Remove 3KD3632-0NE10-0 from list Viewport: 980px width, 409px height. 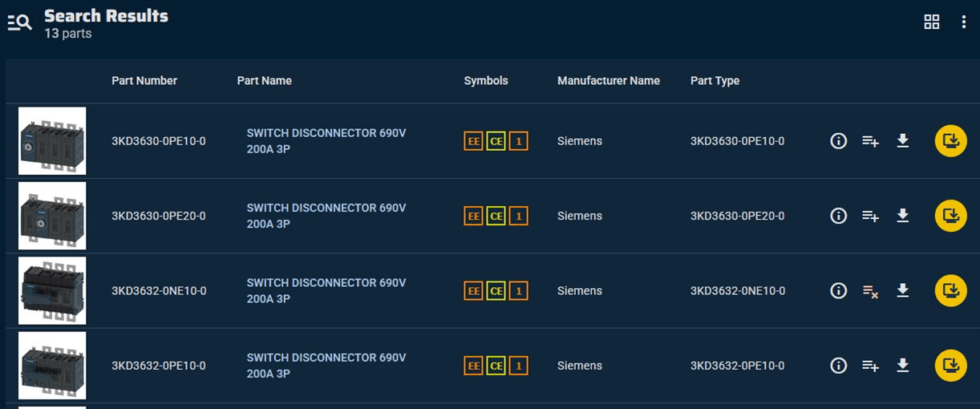tap(870, 291)
